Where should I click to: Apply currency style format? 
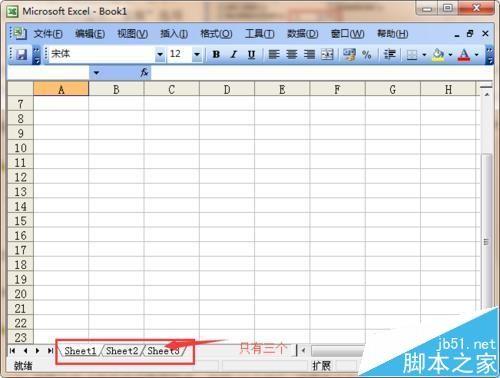[349, 54]
